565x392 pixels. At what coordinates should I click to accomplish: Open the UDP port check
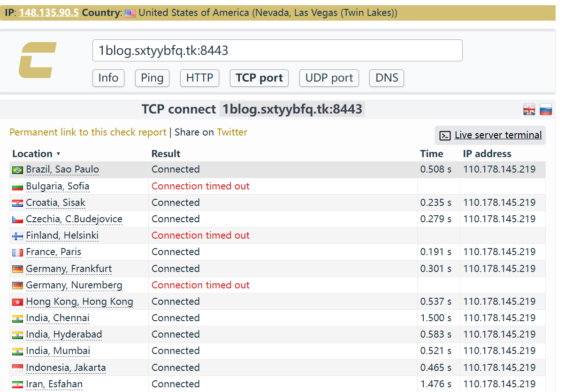pos(329,78)
